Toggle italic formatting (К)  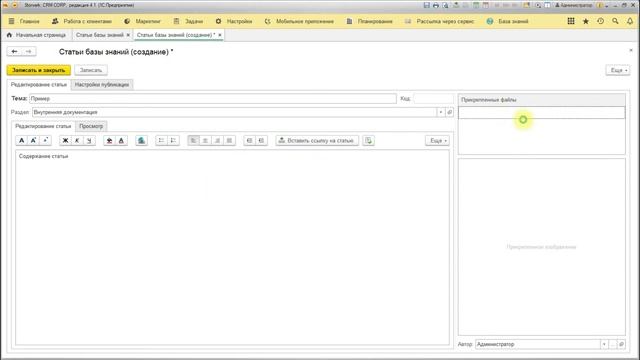[77, 140]
